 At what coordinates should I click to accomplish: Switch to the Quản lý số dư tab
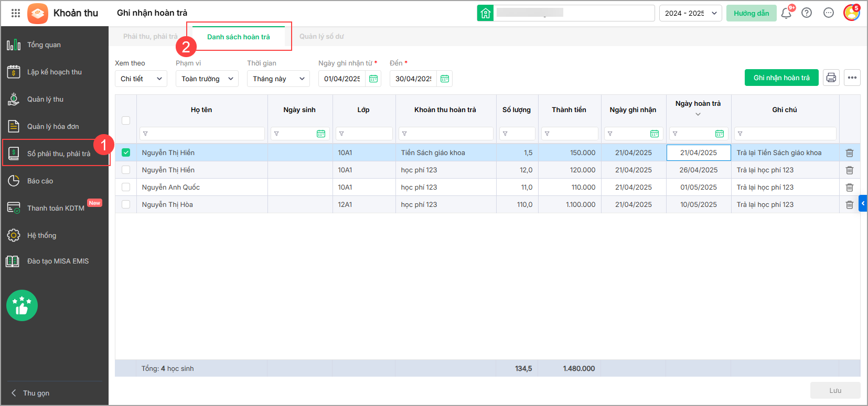(x=322, y=37)
